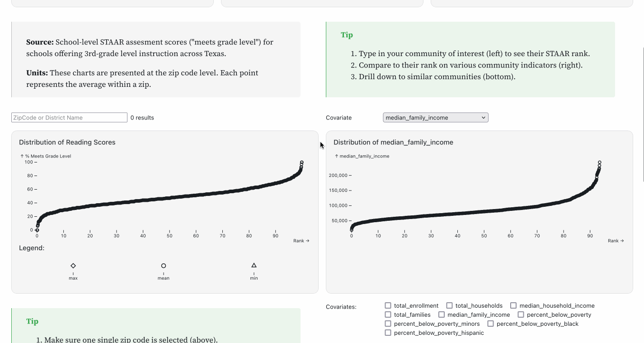This screenshot has width=644, height=343.
Task: Click the page vertical scrollbar
Action: (642, 113)
